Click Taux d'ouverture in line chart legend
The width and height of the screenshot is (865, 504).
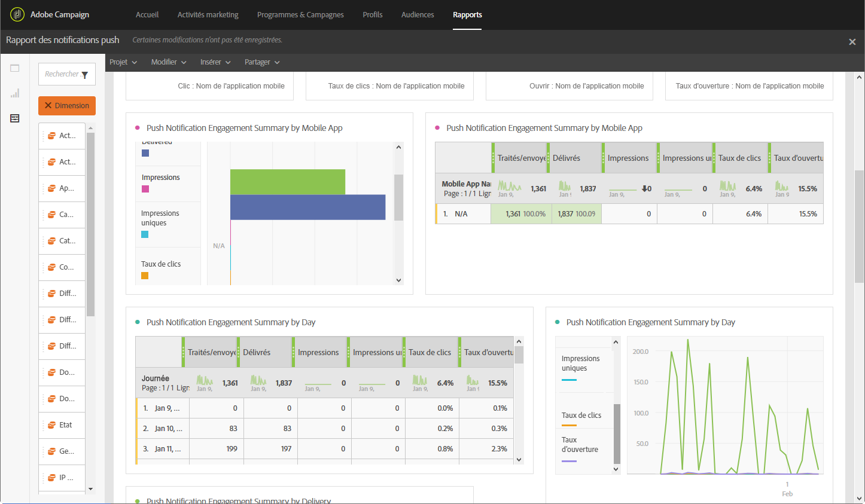point(580,445)
